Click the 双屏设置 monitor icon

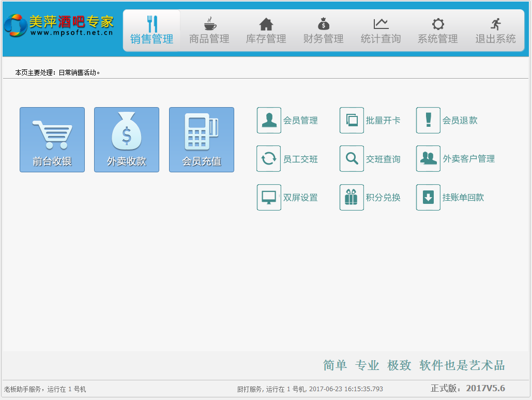click(x=269, y=198)
